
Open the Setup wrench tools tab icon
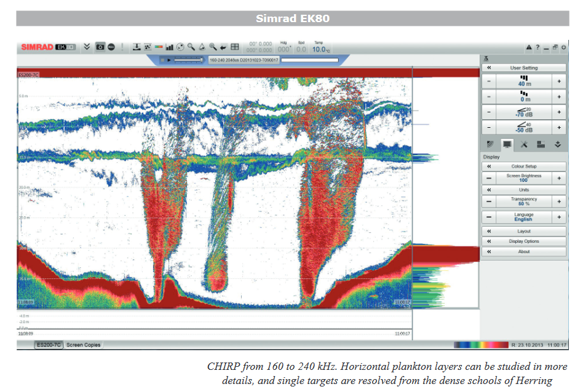(x=524, y=144)
